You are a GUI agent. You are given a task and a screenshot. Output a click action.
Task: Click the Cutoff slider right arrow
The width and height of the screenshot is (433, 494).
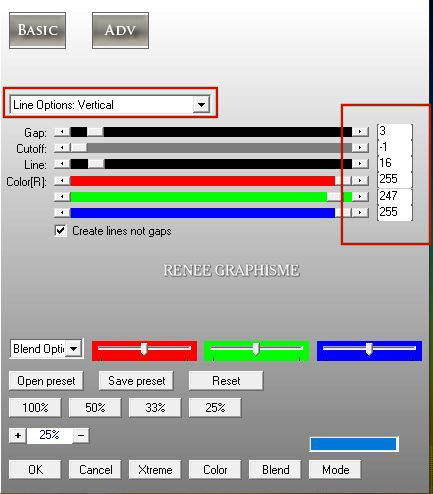coord(360,148)
